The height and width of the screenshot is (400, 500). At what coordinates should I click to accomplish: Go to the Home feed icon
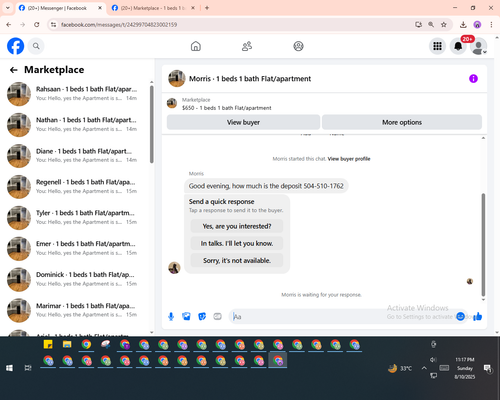196,46
